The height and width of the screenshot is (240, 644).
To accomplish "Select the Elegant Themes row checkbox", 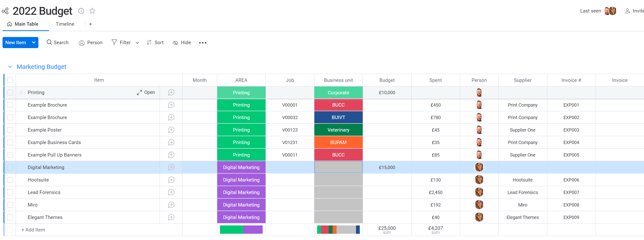I will (x=10, y=218).
